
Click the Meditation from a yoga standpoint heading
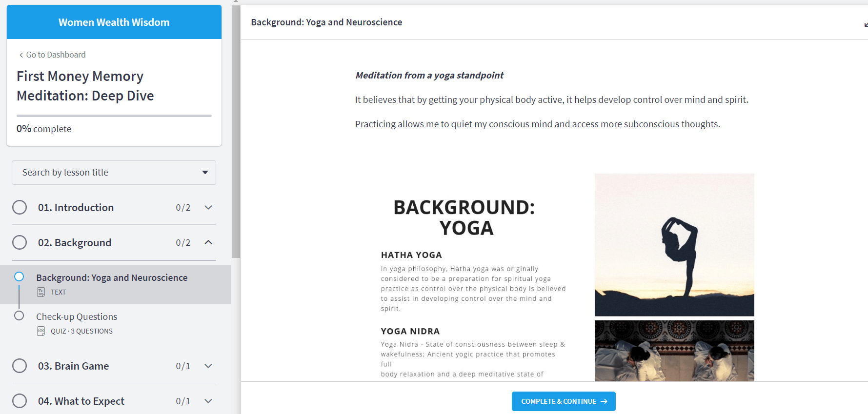pos(429,75)
